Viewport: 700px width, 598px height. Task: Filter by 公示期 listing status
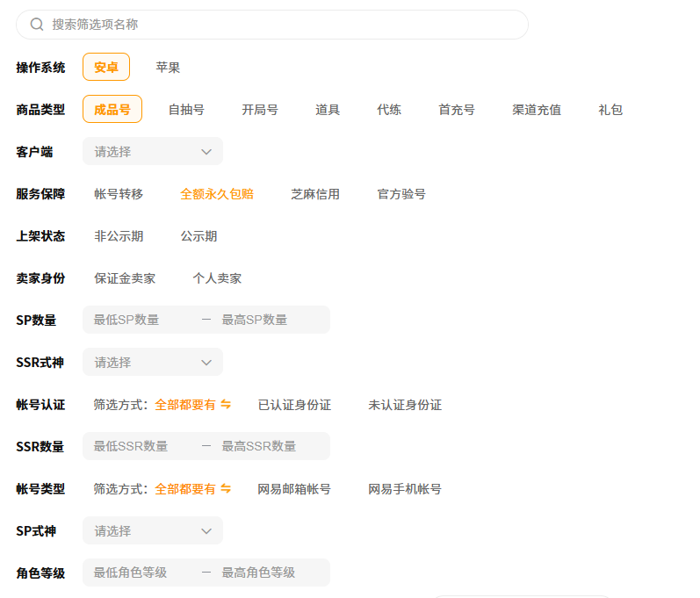tap(198, 236)
